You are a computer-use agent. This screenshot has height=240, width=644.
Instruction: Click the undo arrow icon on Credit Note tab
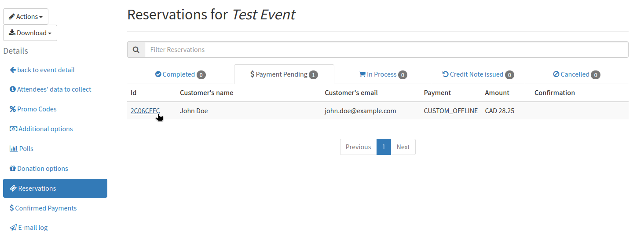pos(445,74)
